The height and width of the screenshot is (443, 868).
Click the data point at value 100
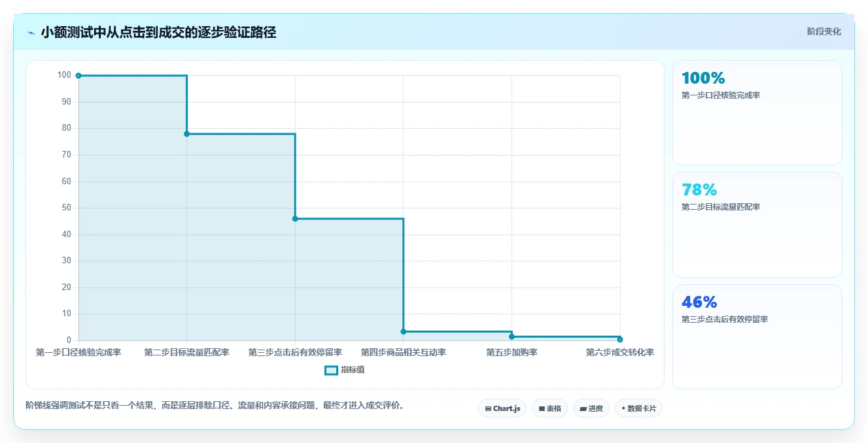point(78,76)
